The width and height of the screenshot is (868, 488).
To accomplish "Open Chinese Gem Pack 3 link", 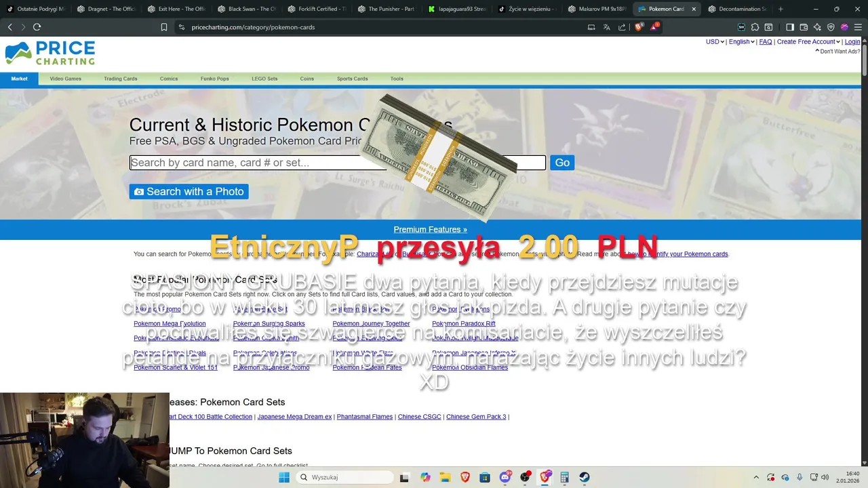I will pyautogui.click(x=476, y=417).
